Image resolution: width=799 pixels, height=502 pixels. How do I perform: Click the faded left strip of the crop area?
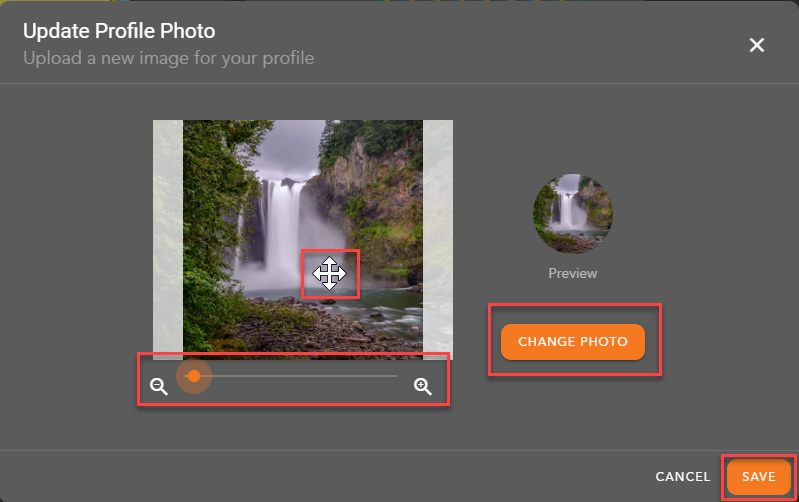pyautogui.click(x=167, y=240)
